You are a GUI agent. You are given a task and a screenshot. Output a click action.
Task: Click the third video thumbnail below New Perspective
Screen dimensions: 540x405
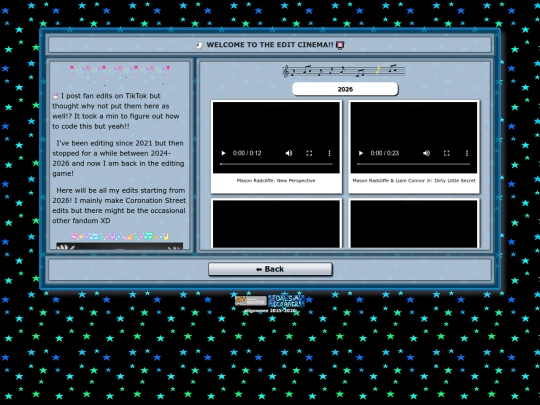pyautogui.click(x=276, y=224)
